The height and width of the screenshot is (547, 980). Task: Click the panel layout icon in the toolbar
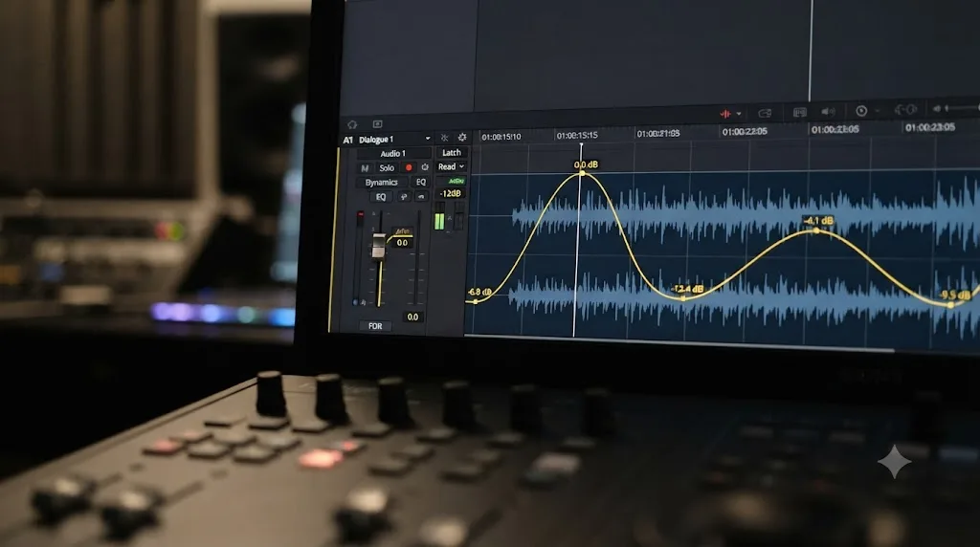coord(799,113)
